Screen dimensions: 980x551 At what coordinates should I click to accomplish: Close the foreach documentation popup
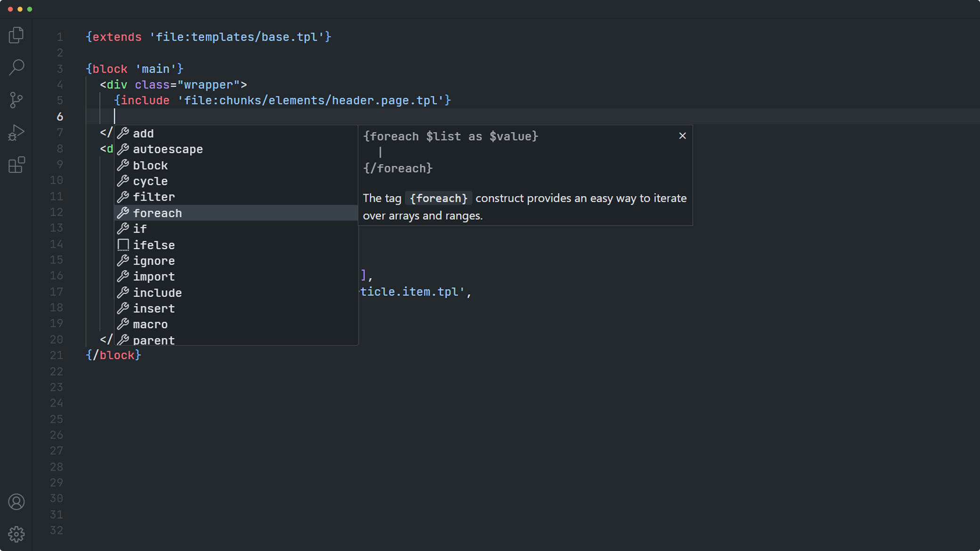click(682, 136)
